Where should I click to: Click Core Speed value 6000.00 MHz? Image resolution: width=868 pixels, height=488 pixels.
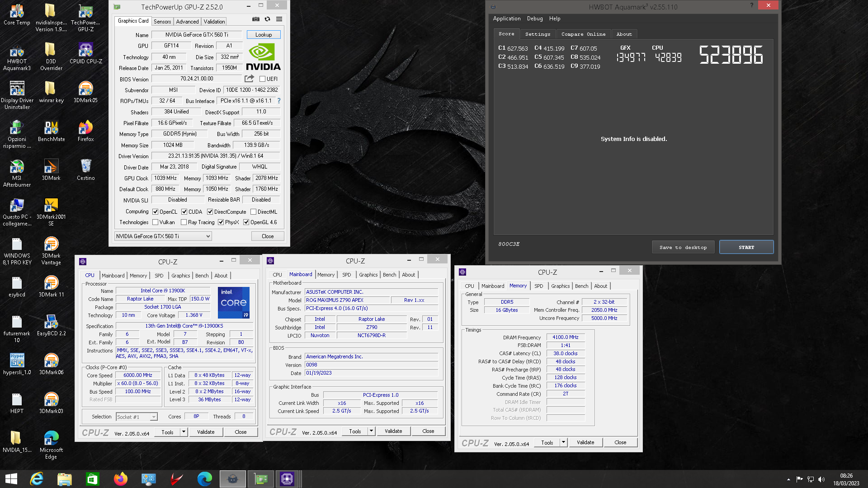pos(138,375)
